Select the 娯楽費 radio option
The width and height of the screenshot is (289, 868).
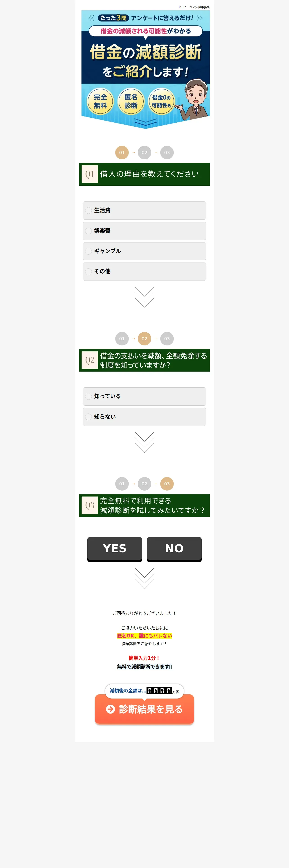pos(144,231)
